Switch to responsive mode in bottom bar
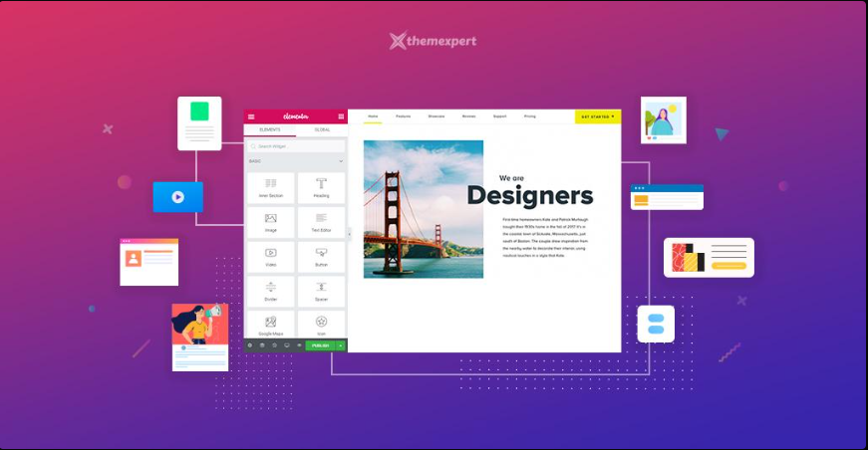 click(x=286, y=345)
